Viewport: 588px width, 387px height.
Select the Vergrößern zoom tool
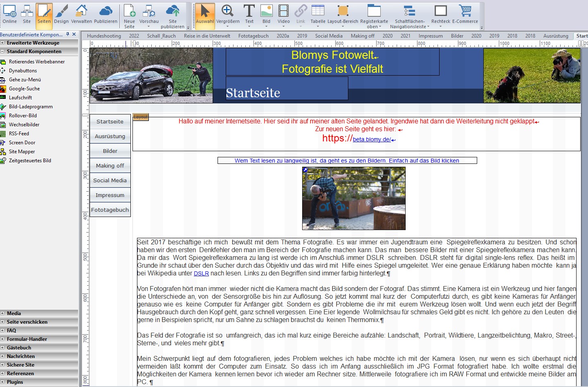[228, 15]
